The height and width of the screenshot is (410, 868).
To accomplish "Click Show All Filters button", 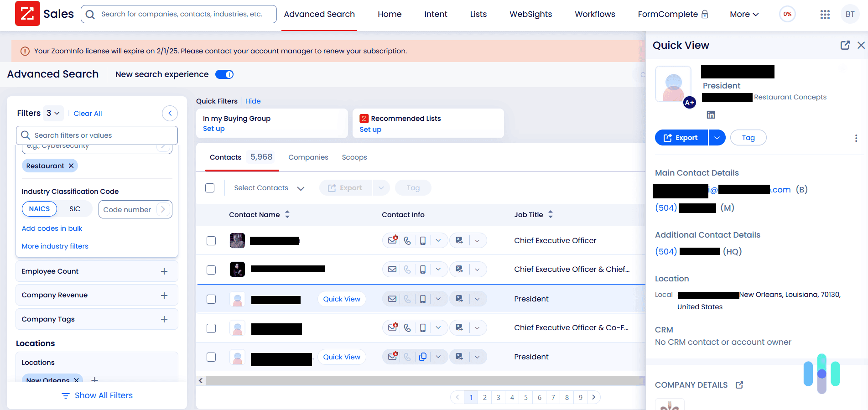I will pos(97,395).
